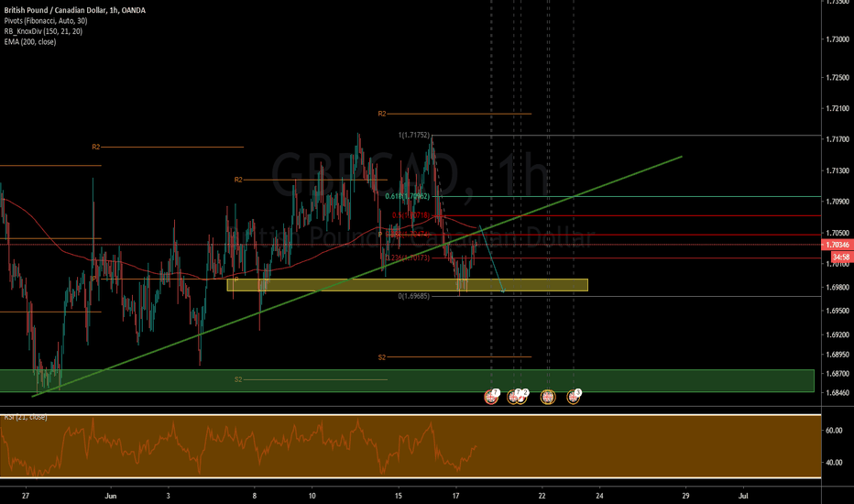Image resolution: width=854 pixels, height=504 pixels.
Task: Click the 40.00 RSI axis label
Action: point(834,463)
